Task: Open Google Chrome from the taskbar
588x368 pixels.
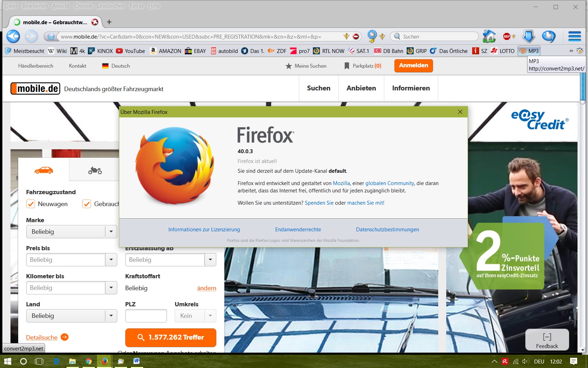Action: pos(89,361)
